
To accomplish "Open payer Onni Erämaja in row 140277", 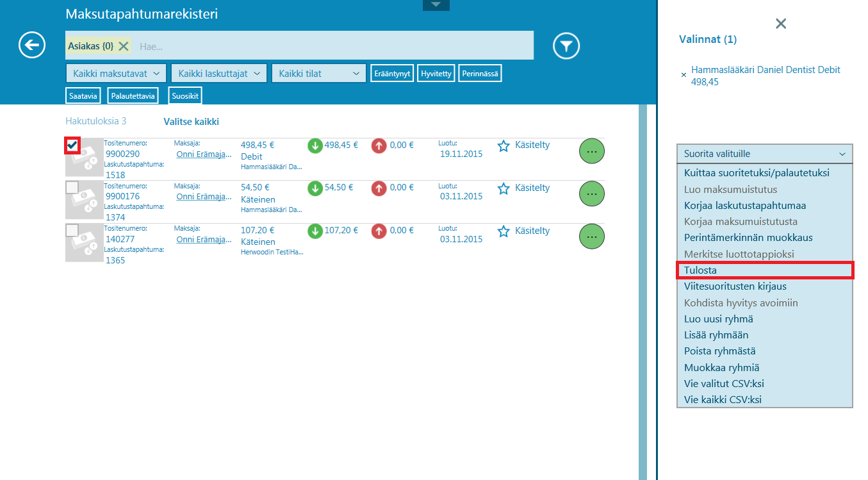I will (x=204, y=239).
